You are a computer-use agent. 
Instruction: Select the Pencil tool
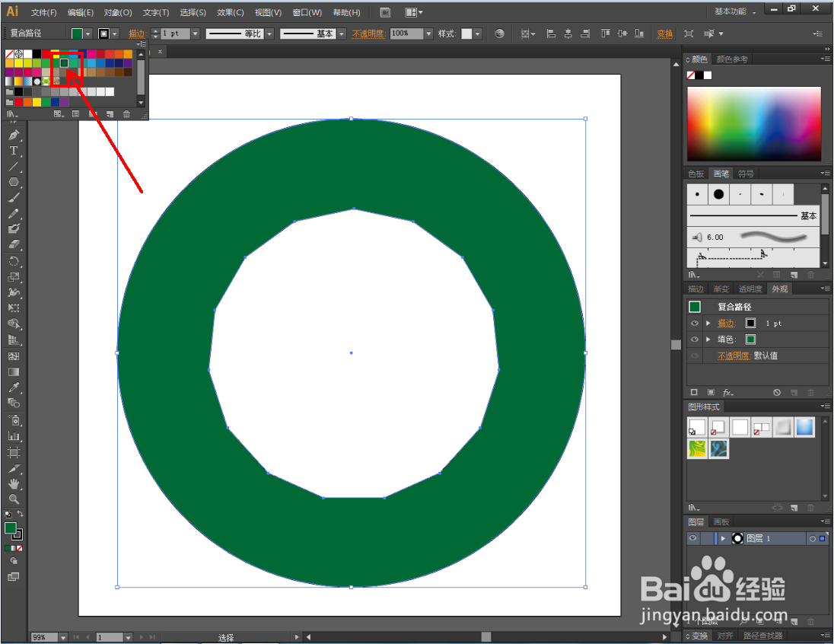pyautogui.click(x=14, y=213)
